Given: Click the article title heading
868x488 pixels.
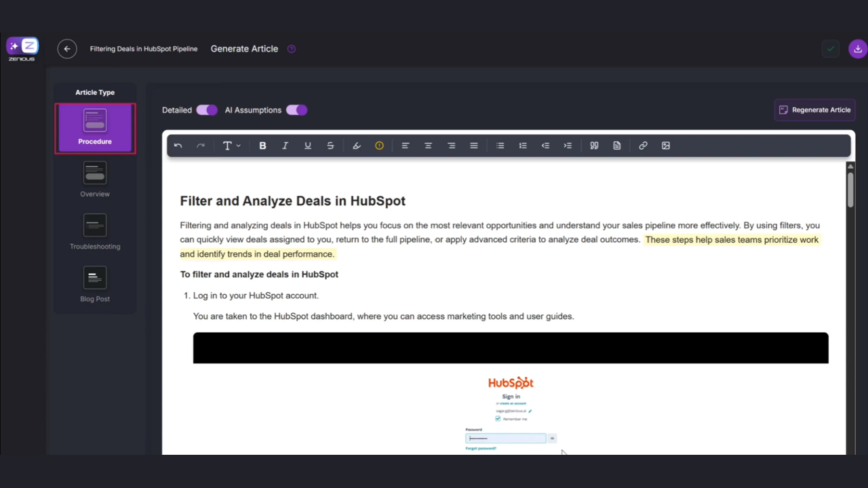Looking at the screenshot, I should (x=292, y=201).
